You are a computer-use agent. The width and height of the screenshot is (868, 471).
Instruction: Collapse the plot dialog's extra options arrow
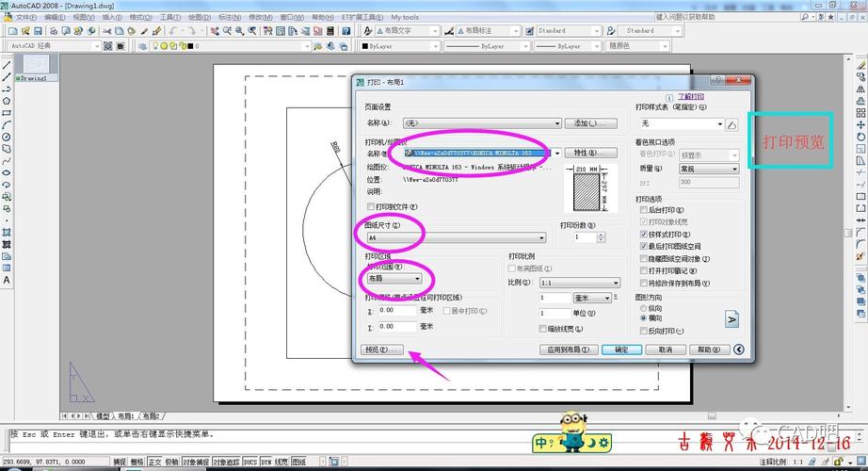click(x=739, y=349)
